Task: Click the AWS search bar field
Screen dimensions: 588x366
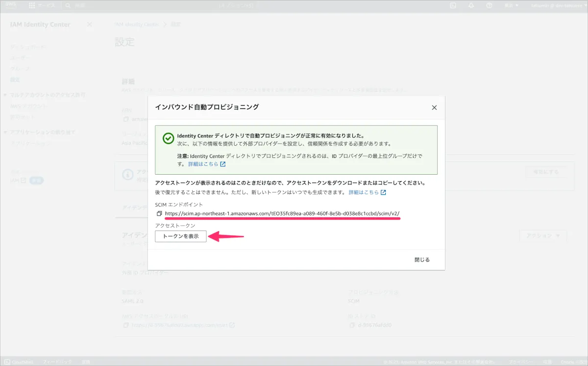Action: click(x=137, y=5)
